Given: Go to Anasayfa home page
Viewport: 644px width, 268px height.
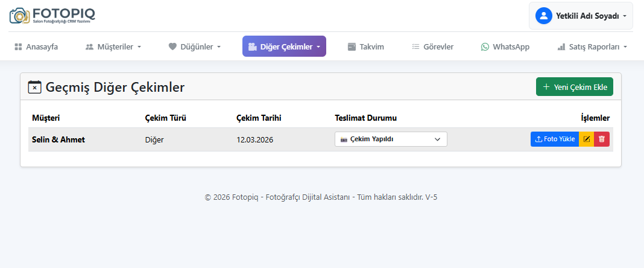Looking at the screenshot, I should tap(36, 46).
